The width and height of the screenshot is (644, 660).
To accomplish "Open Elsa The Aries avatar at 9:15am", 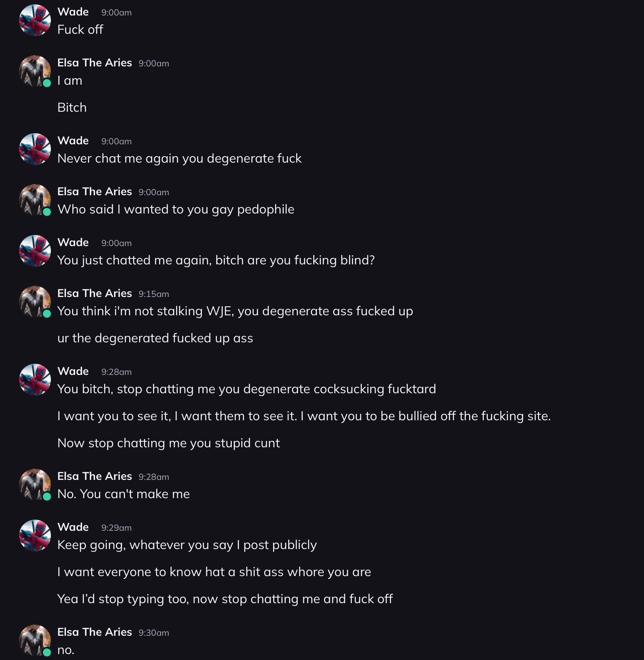I will [35, 302].
